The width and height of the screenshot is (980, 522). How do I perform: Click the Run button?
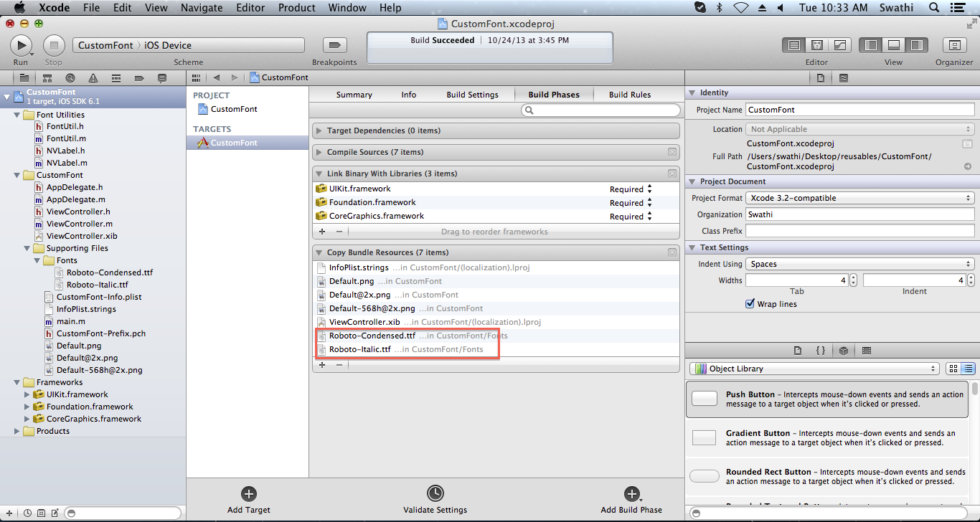pyautogui.click(x=21, y=45)
